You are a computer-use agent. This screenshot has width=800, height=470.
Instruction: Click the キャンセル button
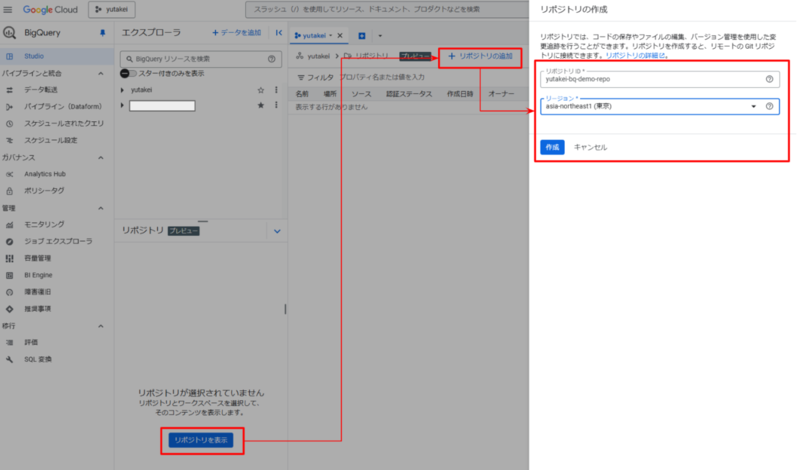tap(590, 147)
